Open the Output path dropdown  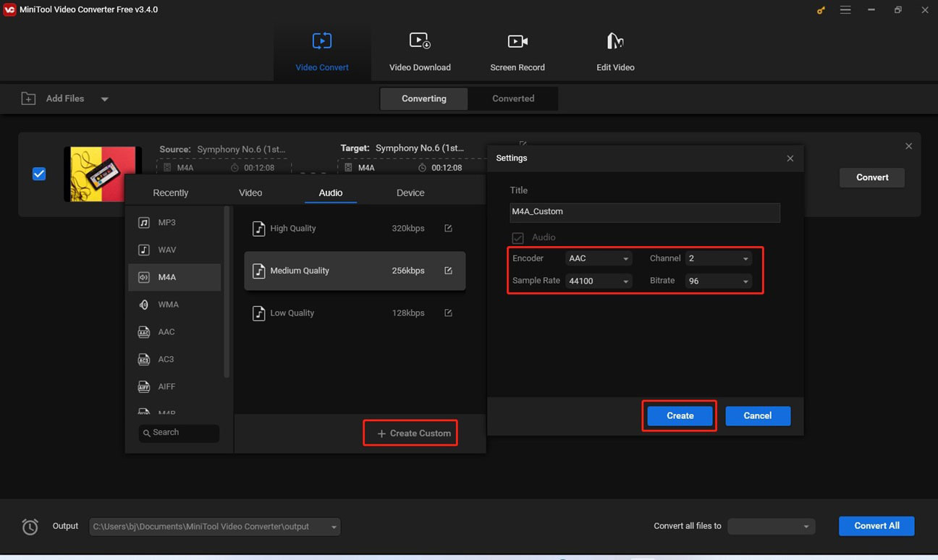(x=214, y=527)
